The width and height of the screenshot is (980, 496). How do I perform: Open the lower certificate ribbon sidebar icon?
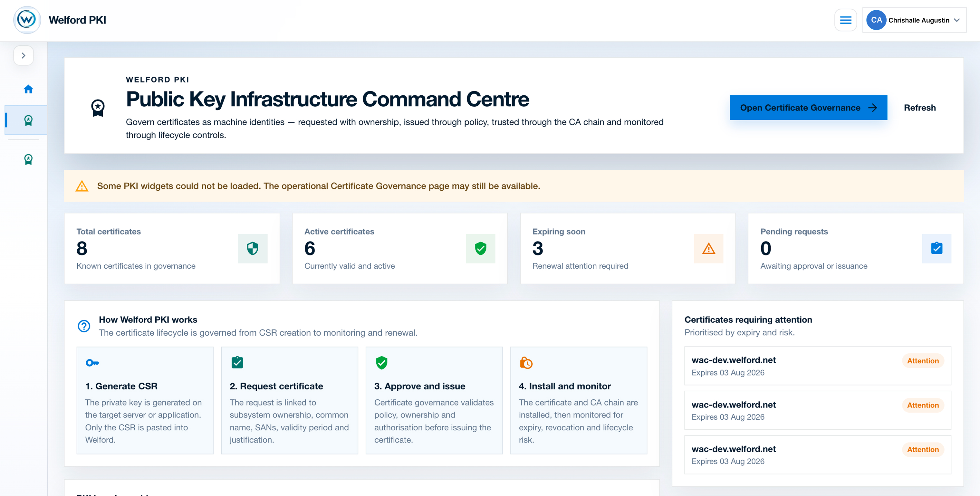(28, 159)
